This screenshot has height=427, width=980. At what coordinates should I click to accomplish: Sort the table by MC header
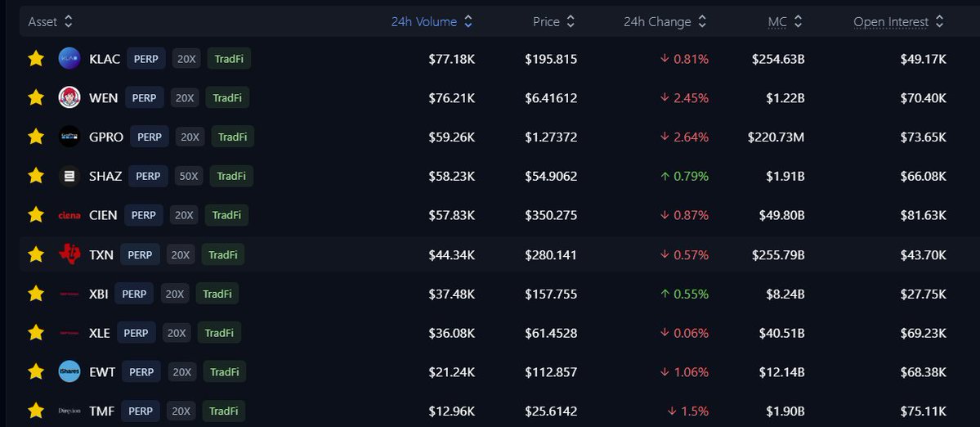(785, 22)
